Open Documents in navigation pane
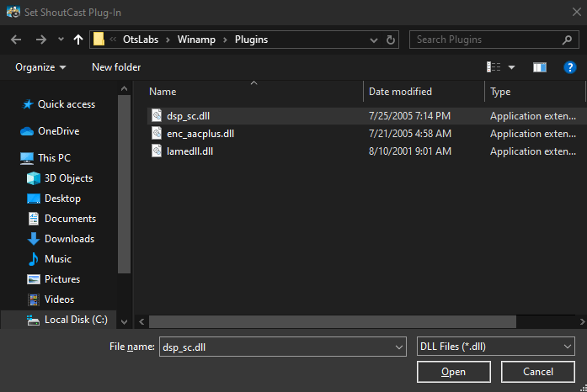This screenshot has width=587, height=392. 70,219
